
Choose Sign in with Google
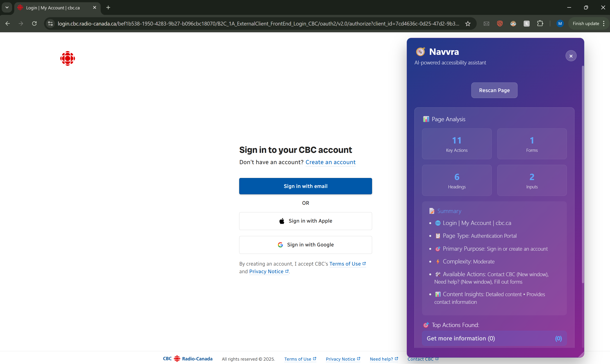click(x=305, y=245)
